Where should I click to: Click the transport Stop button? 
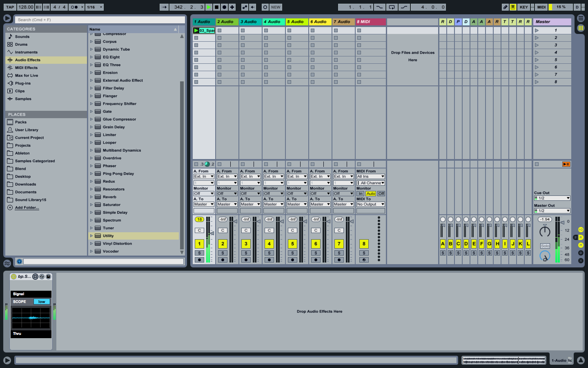[x=216, y=7]
